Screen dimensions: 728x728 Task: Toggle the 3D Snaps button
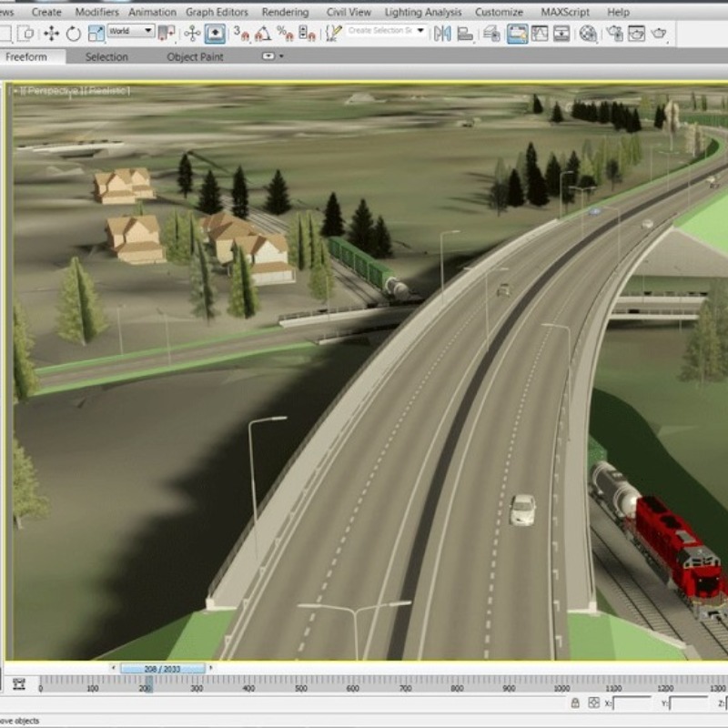tap(240, 34)
